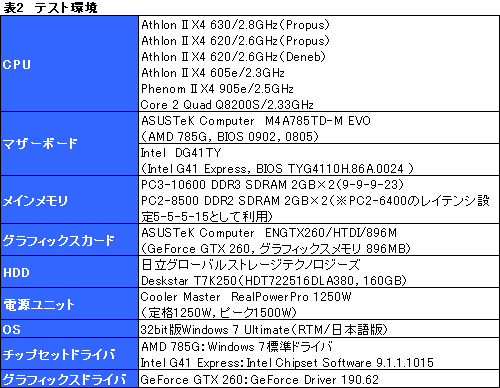Click 32bit版Windows 7 Ultimate entry
The image size is (500, 388).
pyautogui.click(x=264, y=329)
